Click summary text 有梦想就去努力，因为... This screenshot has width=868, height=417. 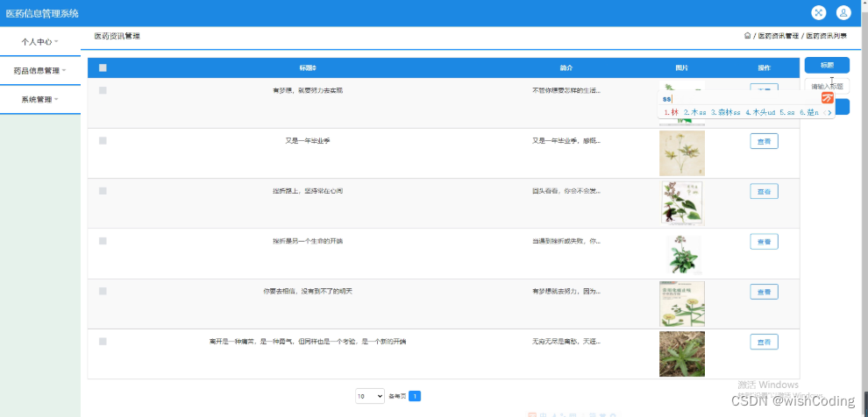(566, 291)
